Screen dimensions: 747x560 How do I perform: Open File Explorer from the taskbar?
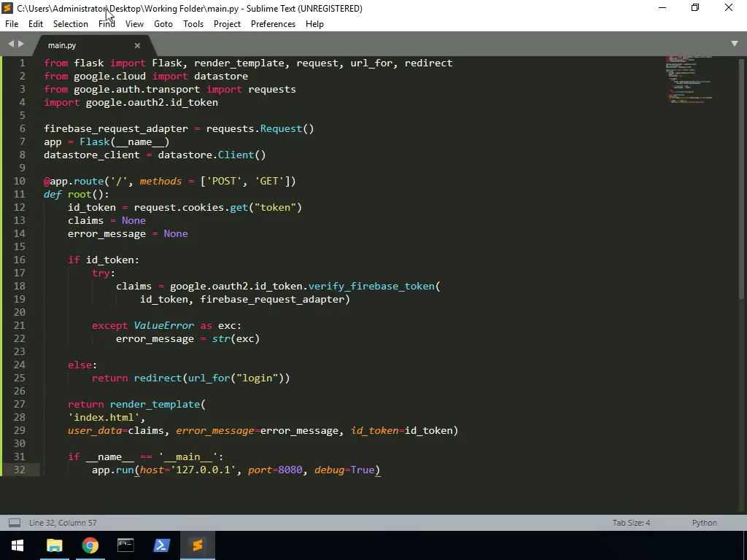point(54,545)
